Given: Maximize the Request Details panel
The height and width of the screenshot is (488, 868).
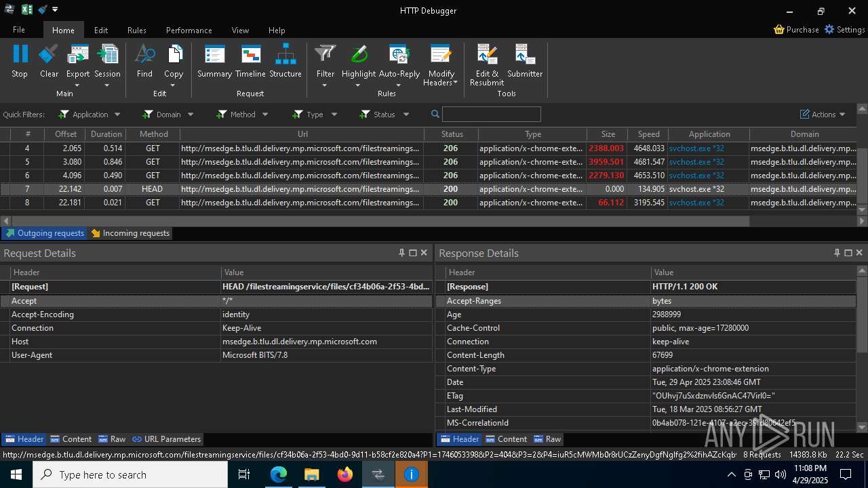Looking at the screenshot, I should pos(412,253).
